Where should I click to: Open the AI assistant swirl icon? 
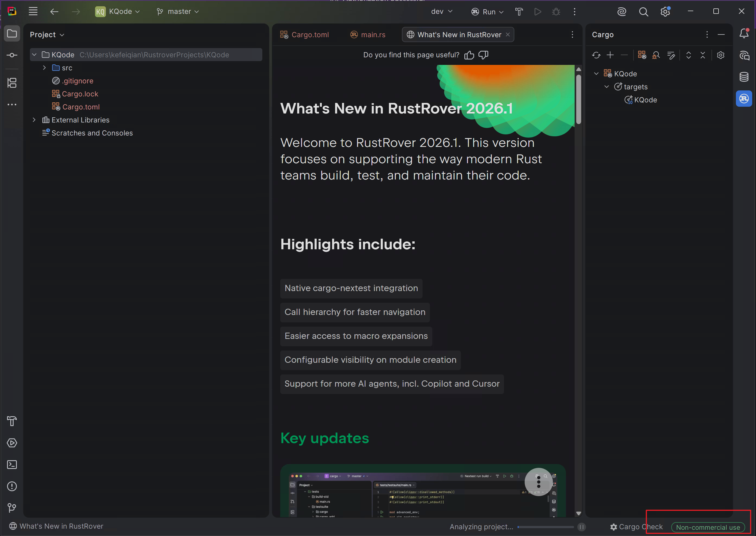(x=622, y=12)
